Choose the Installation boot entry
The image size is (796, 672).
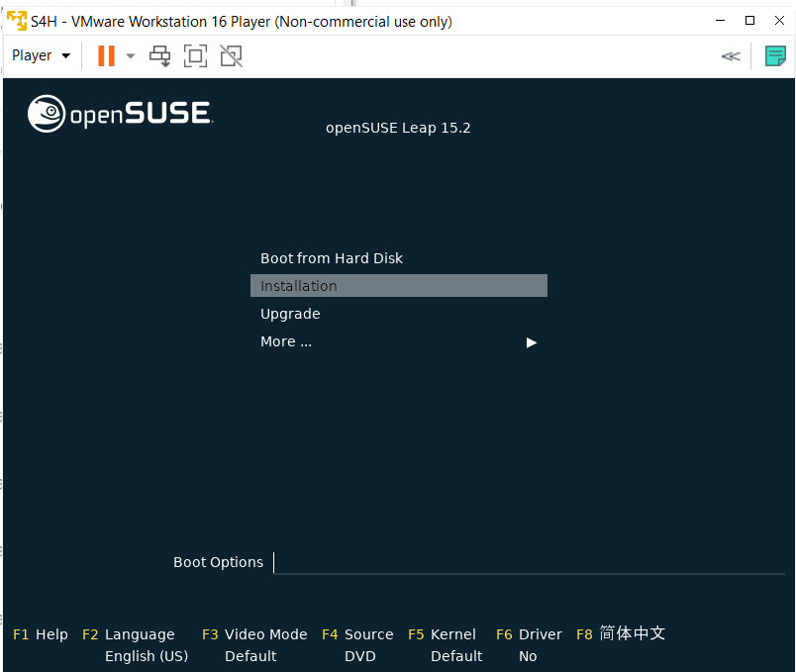(x=399, y=286)
